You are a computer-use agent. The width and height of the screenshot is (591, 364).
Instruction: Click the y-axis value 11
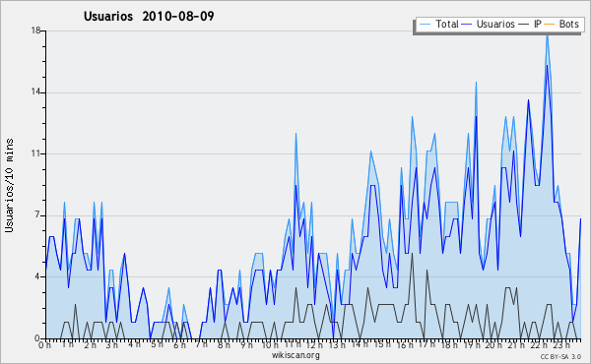point(35,153)
